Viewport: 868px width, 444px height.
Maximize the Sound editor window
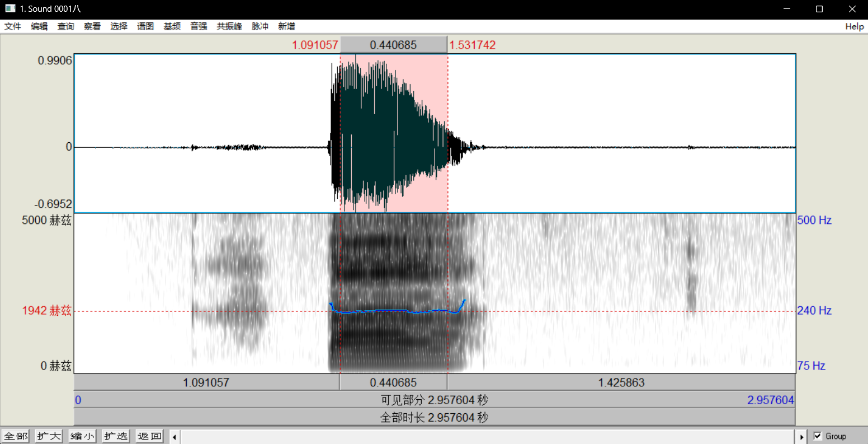click(x=819, y=9)
